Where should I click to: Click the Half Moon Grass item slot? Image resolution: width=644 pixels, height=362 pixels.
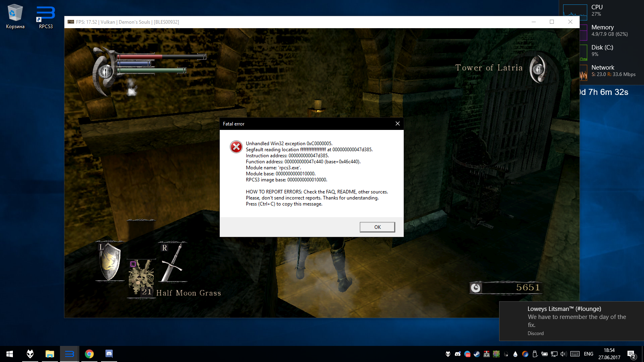(x=141, y=278)
